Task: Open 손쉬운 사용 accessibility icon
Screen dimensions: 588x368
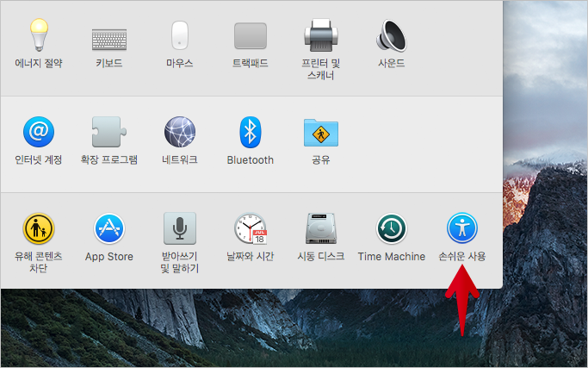Action: (462, 228)
